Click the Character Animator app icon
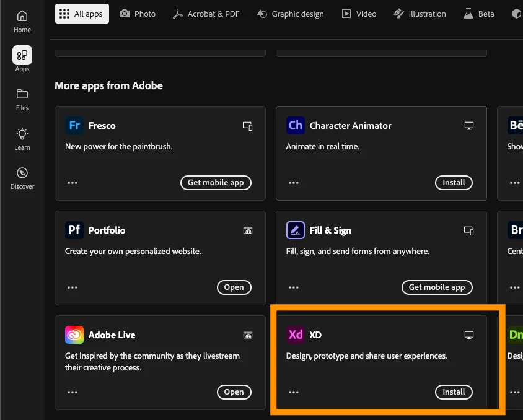Screen dimensions: 523x420 point(295,125)
